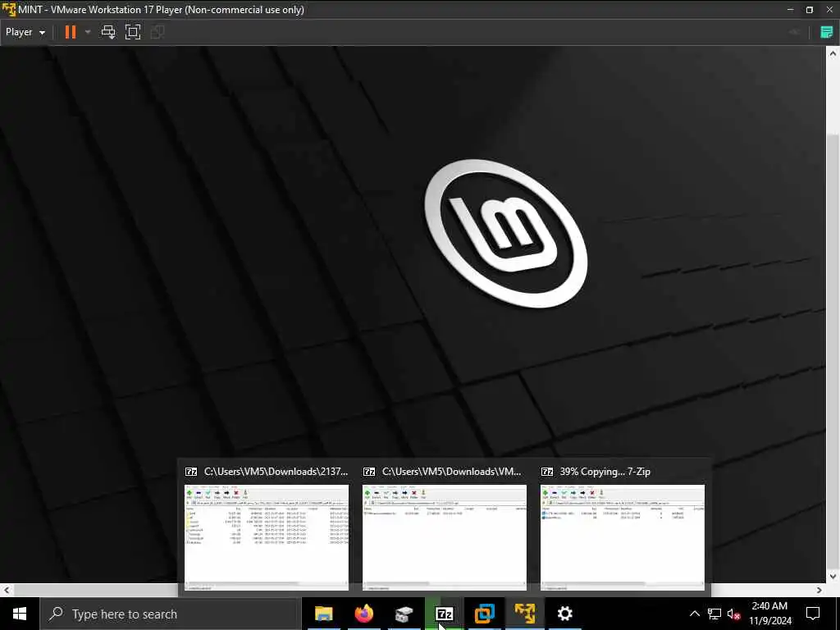The height and width of the screenshot is (630, 840).
Task: Click the vertical scrollbar up arrow
Action: (x=833, y=53)
